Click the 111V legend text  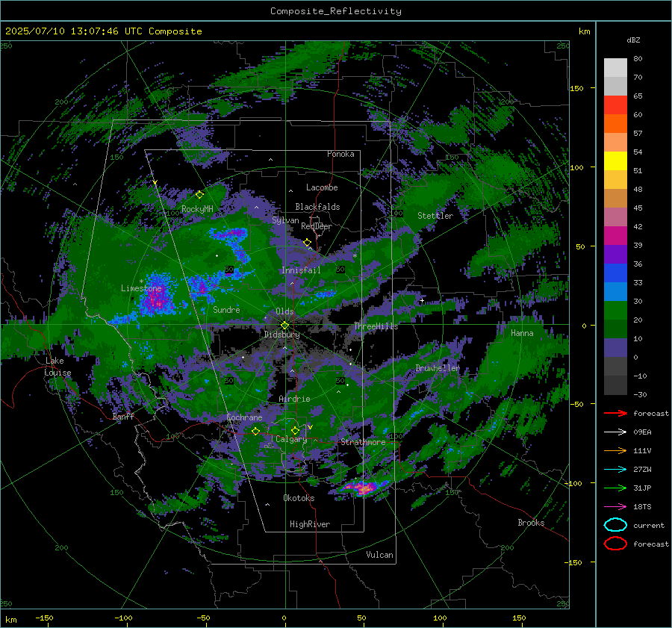pos(642,450)
